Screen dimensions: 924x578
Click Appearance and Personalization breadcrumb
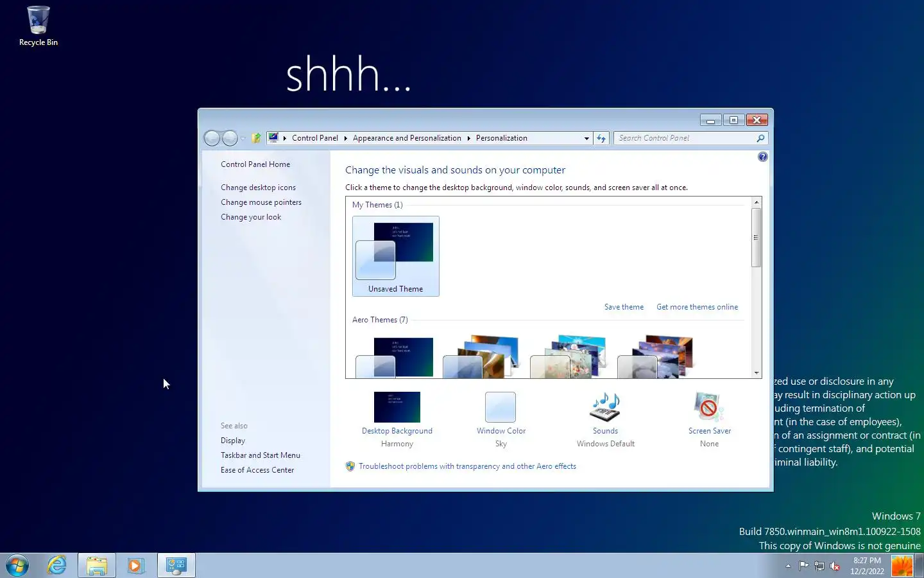pos(407,138)
